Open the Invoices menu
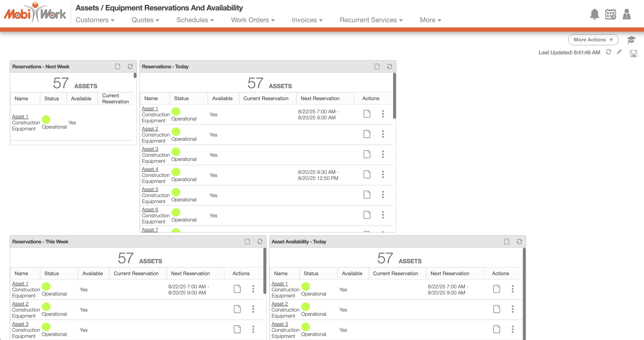This screenshot has height=340, width=644. click(307, 20)
